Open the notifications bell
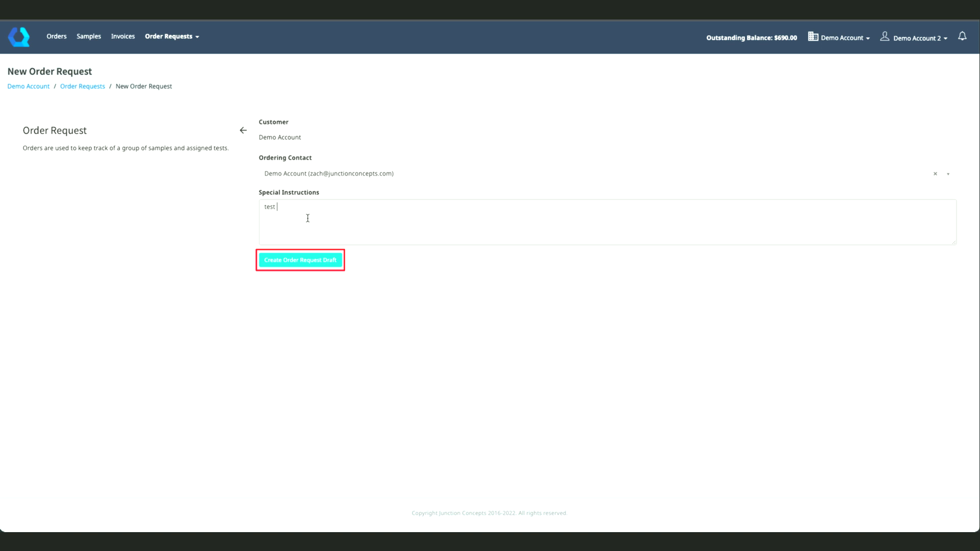Screen dimensions: 980x551 [x=962, y=36]
